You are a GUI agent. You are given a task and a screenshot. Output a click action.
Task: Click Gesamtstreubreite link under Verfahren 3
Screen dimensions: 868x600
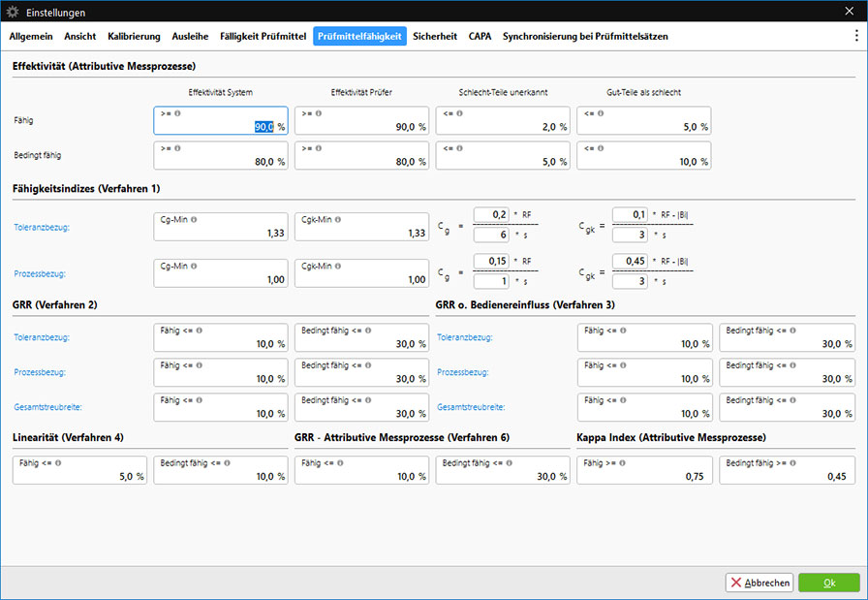[469, 407]
